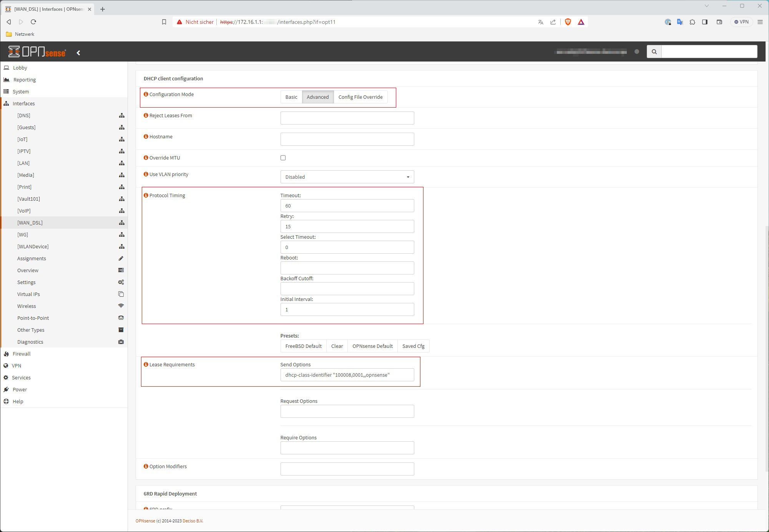Screen dimensions: 769x532
Task: Enable the Override MTU checkbox
Action: tap(283, 157)
